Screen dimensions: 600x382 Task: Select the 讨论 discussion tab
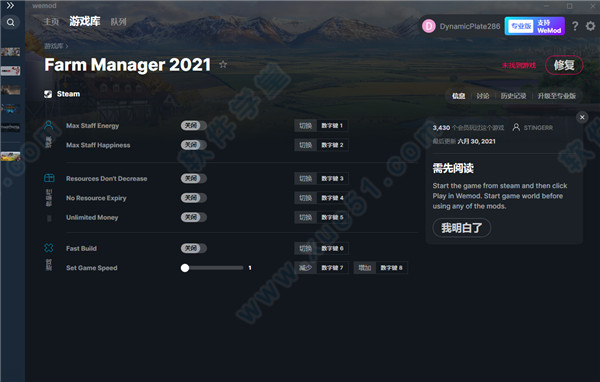(x=483, y=96)
